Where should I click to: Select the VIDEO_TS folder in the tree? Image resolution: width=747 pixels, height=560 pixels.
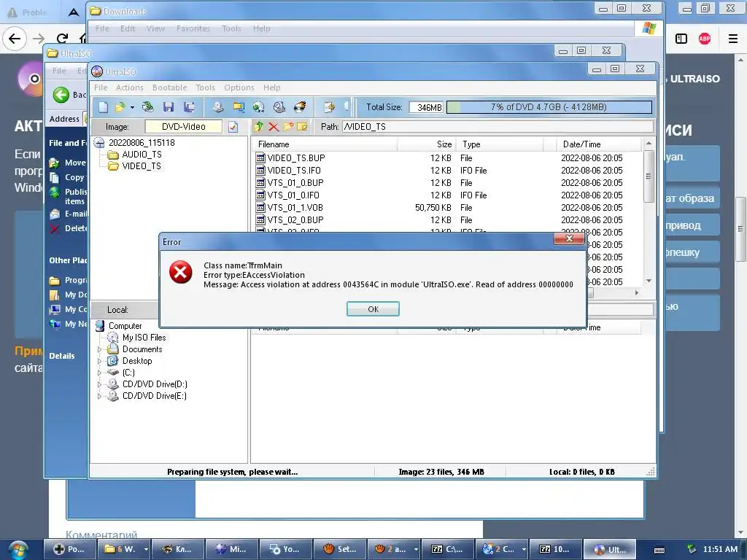pos(142,166)
